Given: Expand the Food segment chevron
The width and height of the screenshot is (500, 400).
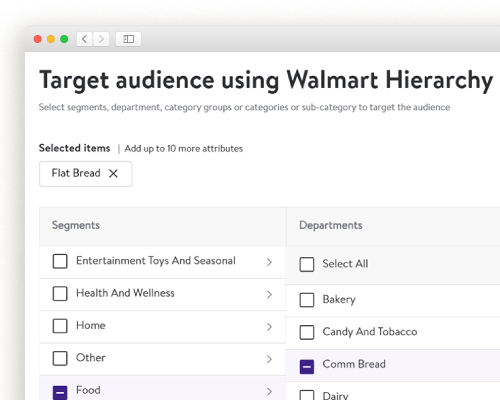Looking at the screenshot, I should click(269, 391).
